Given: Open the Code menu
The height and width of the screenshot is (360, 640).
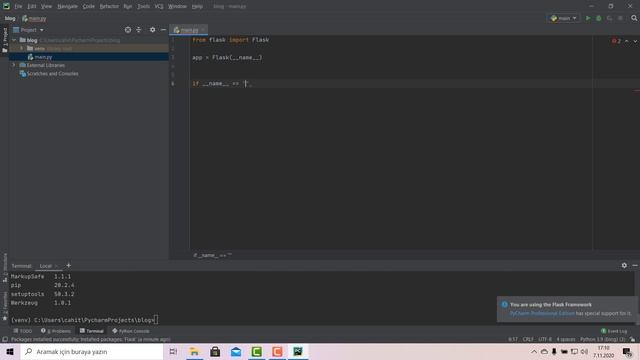Looking at the screenshot, I should pyautogui.click(x=89, y=6).
